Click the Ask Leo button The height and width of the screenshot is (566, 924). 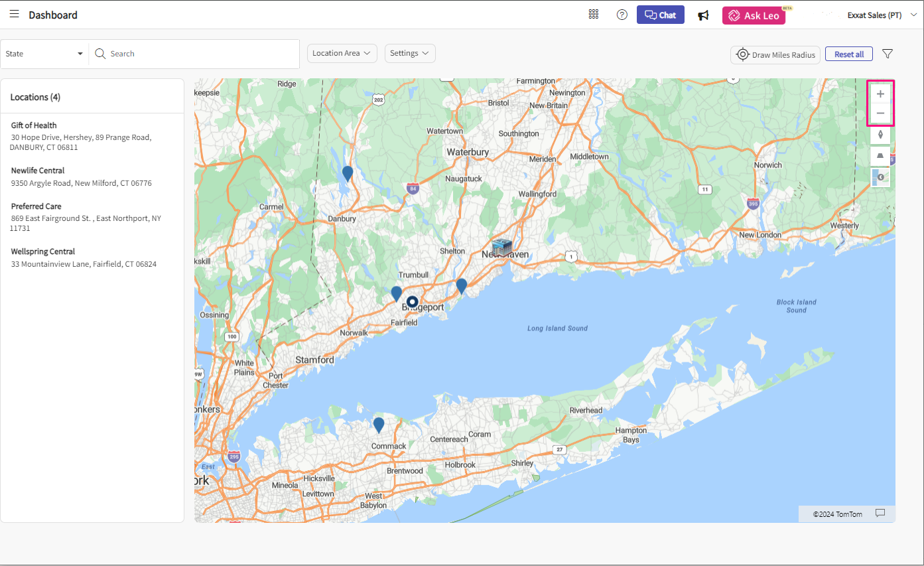click(x=754, y=15)
